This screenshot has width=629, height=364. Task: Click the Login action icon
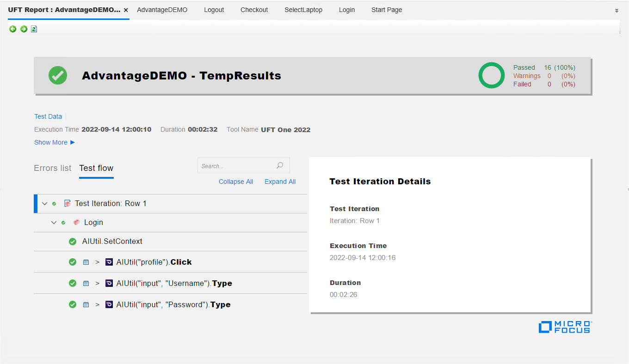(x=77, y=223)
